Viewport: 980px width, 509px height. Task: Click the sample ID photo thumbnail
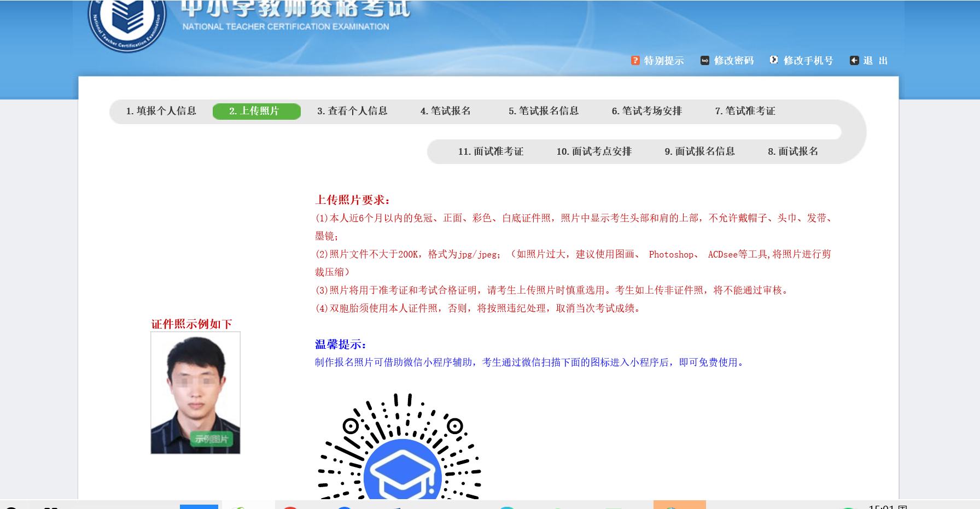click(195, 393)
